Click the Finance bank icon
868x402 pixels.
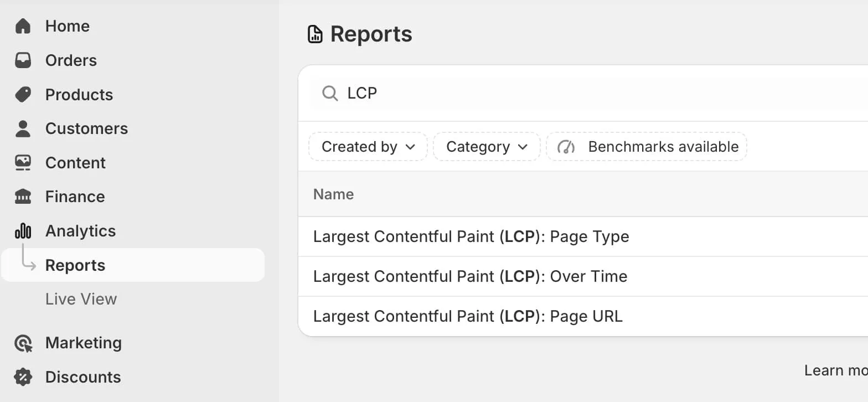(23, 197)
